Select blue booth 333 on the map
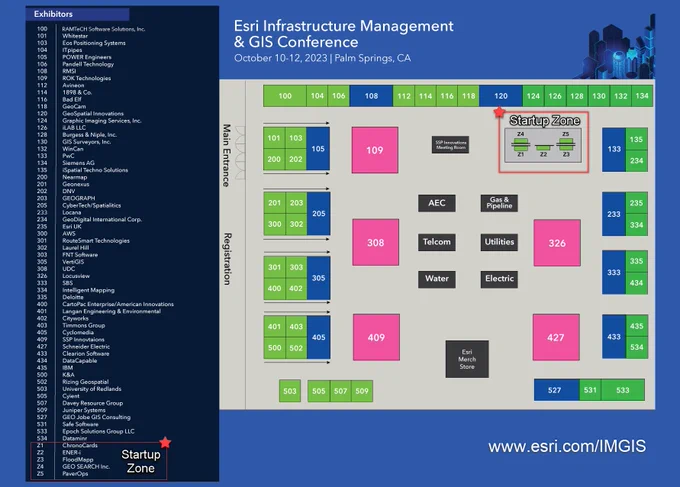The width and height of the screenshot is (680, 487). 614,272
